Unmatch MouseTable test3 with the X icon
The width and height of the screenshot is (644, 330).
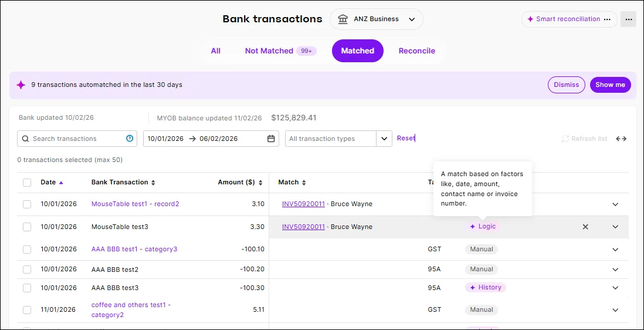(x=586, y=227)
